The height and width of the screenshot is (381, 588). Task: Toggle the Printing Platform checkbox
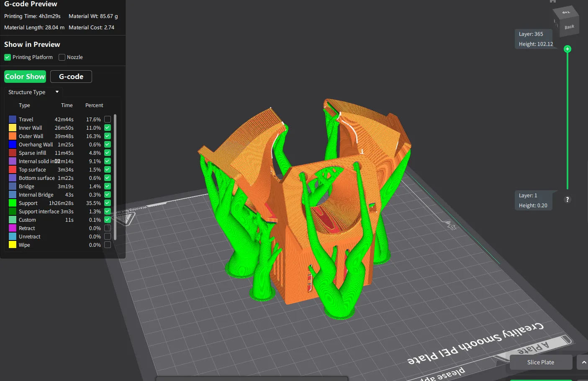tap(8, 57)
